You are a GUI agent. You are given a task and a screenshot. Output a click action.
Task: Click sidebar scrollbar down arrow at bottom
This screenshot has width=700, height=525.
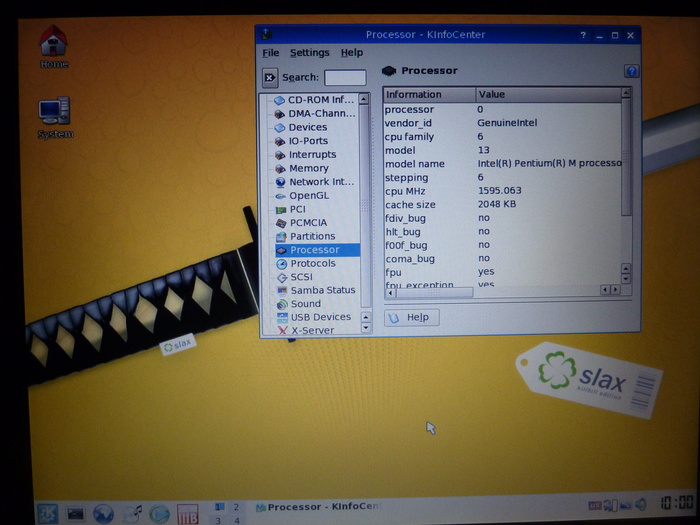[366, 328]
